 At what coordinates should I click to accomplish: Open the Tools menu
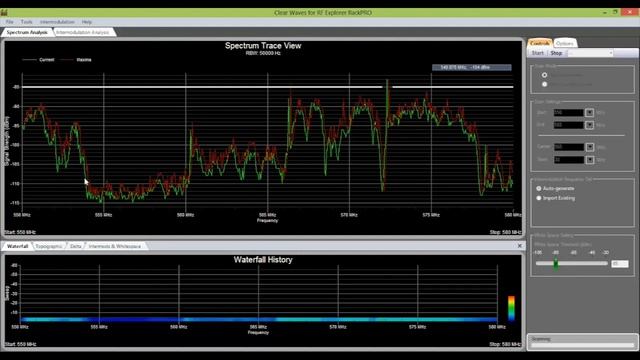pos(27,22)
